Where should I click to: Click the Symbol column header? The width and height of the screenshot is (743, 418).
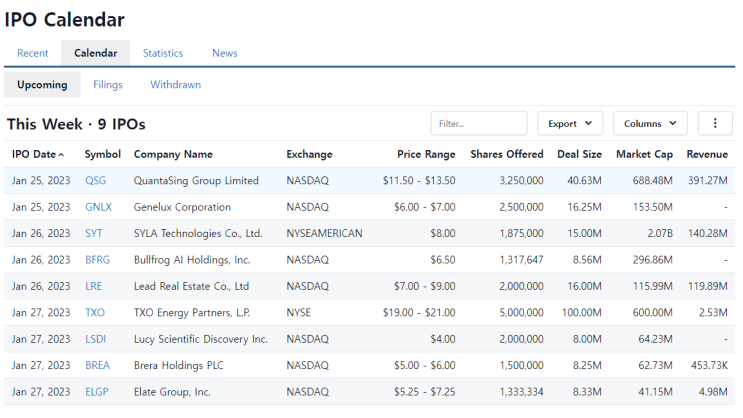(102, 154)
